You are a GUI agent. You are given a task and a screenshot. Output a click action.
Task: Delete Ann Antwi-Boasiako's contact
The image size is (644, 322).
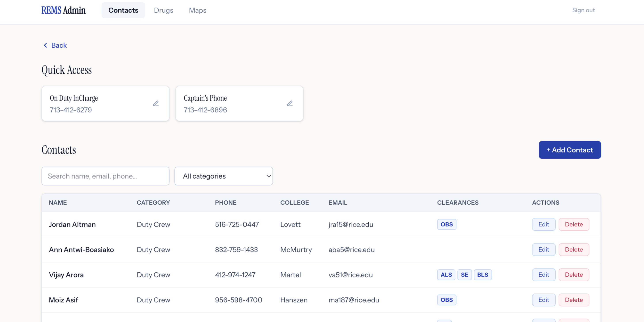574,250
